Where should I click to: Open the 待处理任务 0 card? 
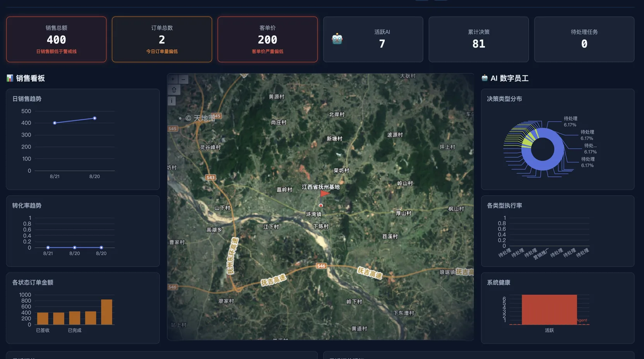[584, 39]
